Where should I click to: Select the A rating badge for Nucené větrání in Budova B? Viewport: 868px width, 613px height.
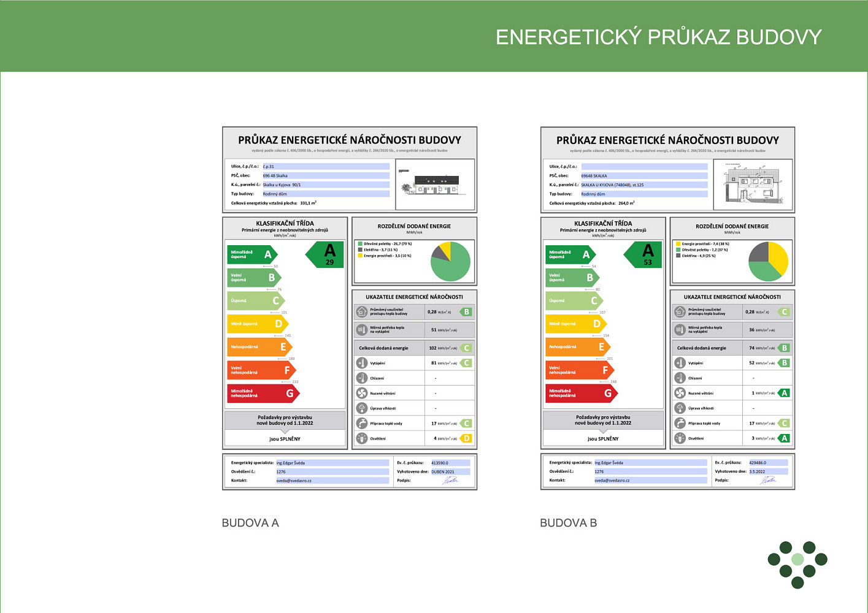coord(784,393)
